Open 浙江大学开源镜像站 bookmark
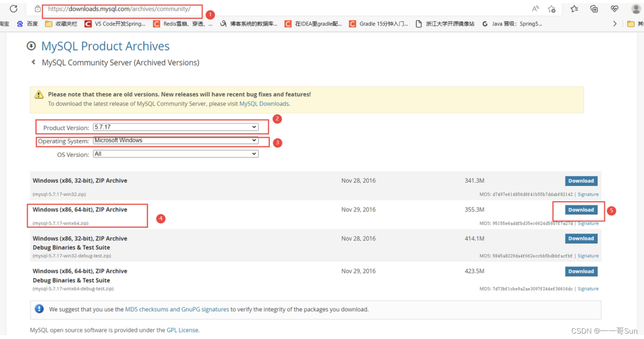 (445, 24)
